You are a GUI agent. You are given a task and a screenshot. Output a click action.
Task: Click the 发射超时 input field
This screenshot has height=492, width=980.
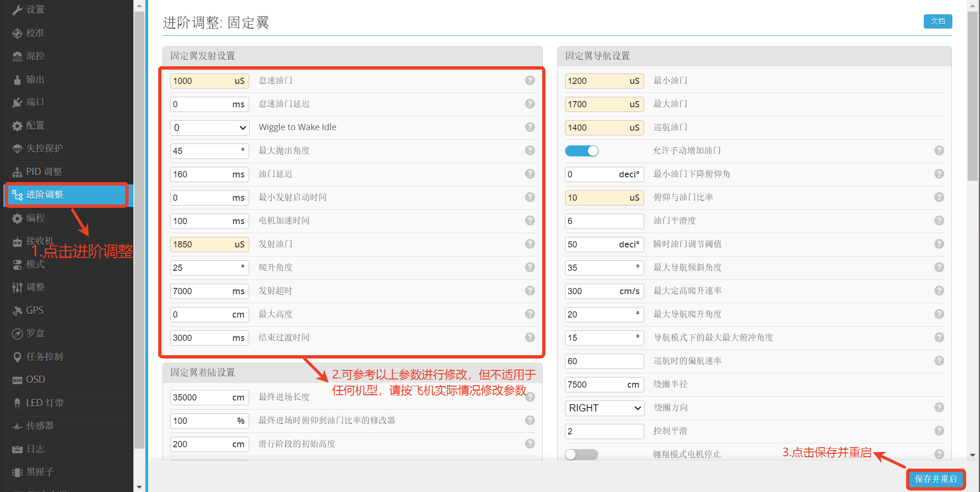210,291
